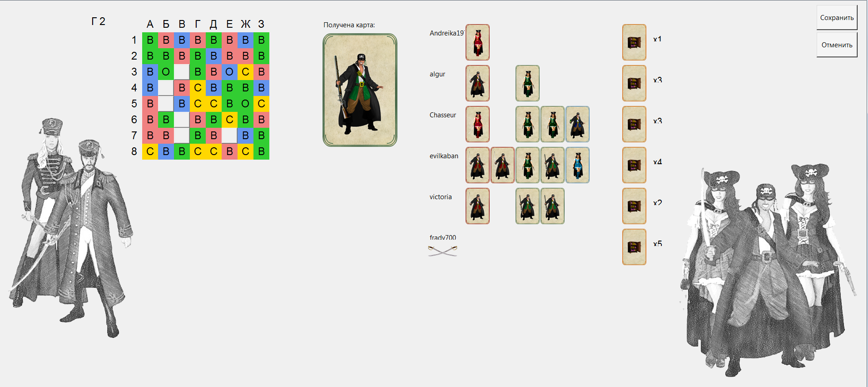
Task: Click empty white cell Б4
Action: pos(166,88)
